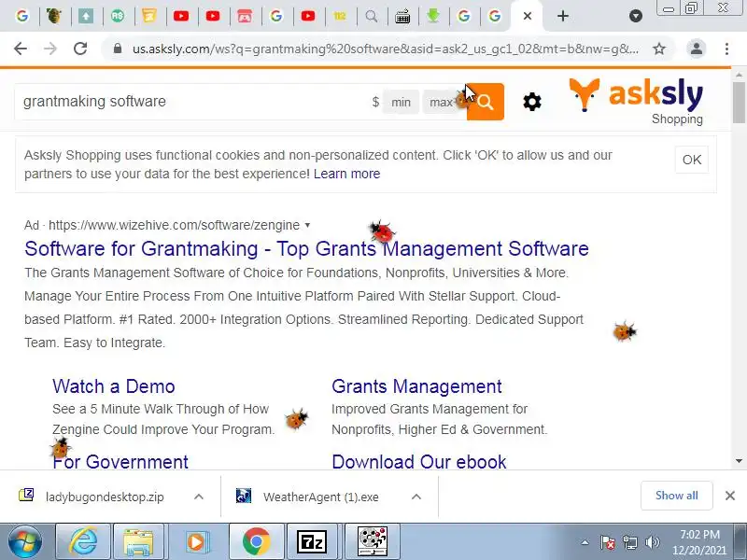The image size is (747, 560).
Task: Click the browser forward arrow
Action: click(50, 49)
